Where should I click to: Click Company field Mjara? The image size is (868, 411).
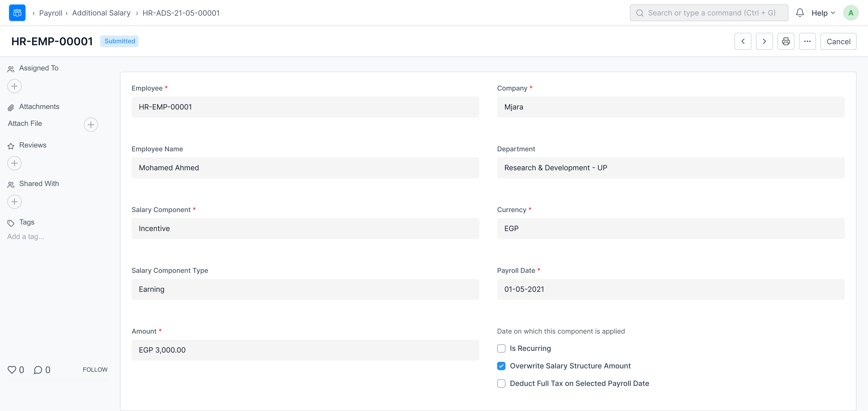point(671,107)
